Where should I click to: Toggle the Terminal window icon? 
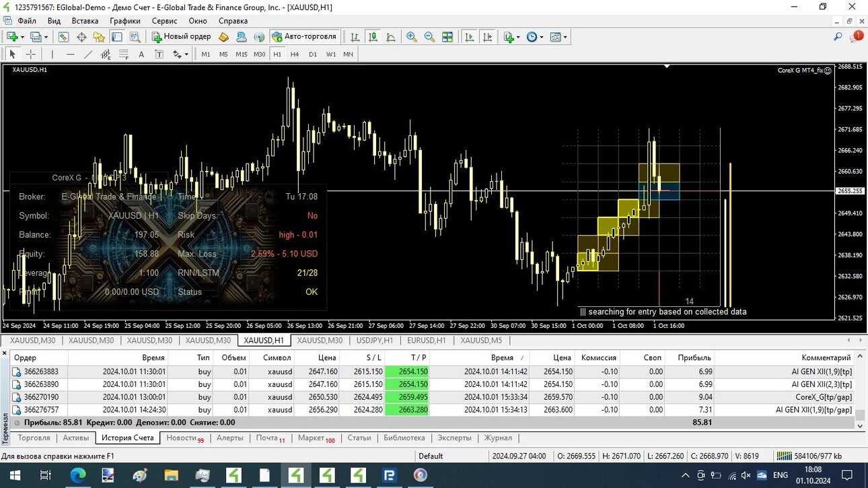(x=117, y=37)
